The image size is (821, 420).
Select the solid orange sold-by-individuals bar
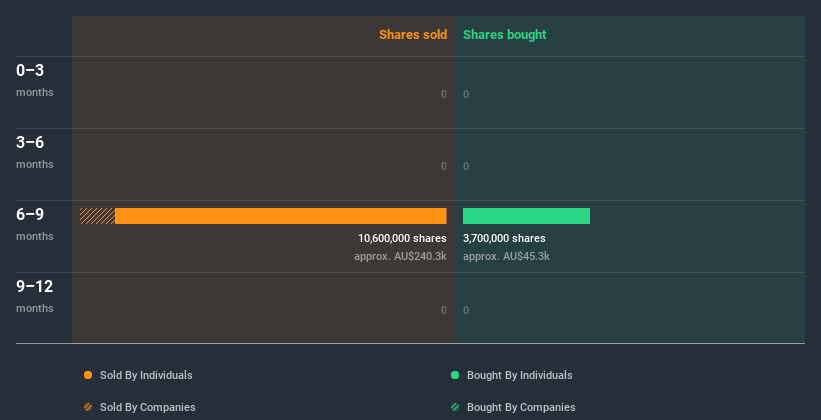coord(281,216)
